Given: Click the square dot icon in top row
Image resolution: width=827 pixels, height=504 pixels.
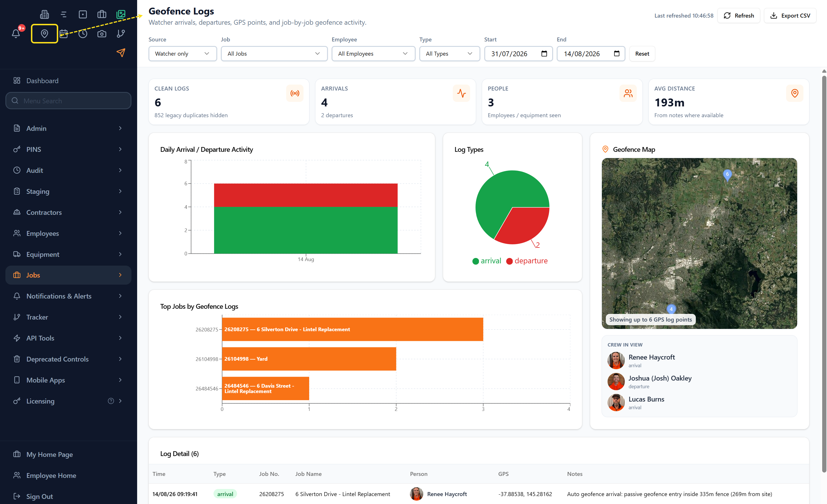Looking at the screenshot, I should point(83,14).
